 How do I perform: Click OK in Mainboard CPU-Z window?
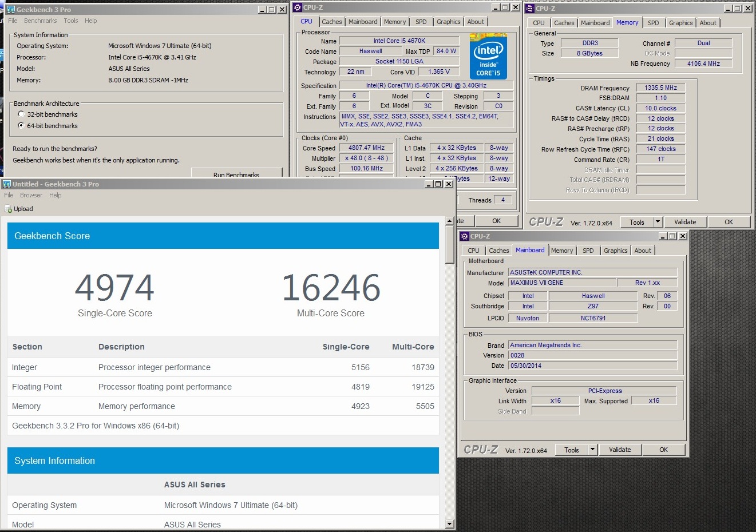[x=663, y=450]
